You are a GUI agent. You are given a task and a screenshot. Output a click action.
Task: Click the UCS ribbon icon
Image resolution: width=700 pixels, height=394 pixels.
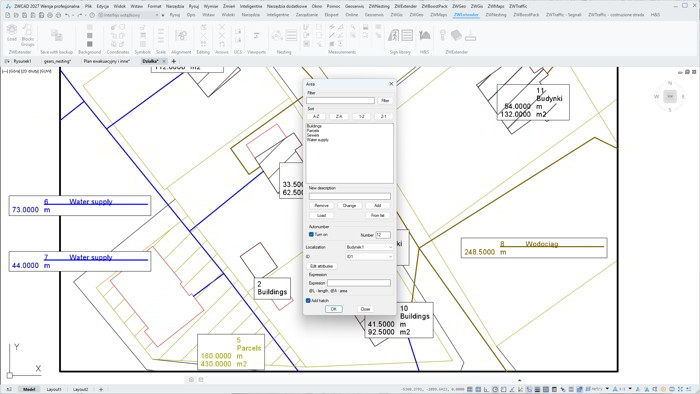click(238, 35)
